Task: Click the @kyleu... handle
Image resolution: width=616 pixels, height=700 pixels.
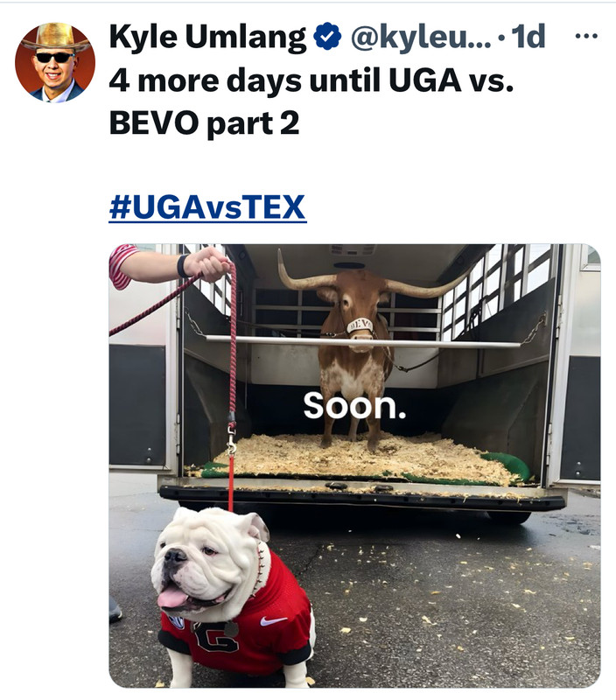Action: [421, 37]
